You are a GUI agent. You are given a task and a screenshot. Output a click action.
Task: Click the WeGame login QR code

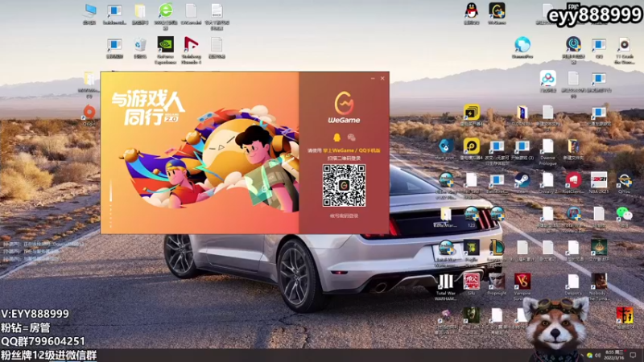[x=345, y=186]
